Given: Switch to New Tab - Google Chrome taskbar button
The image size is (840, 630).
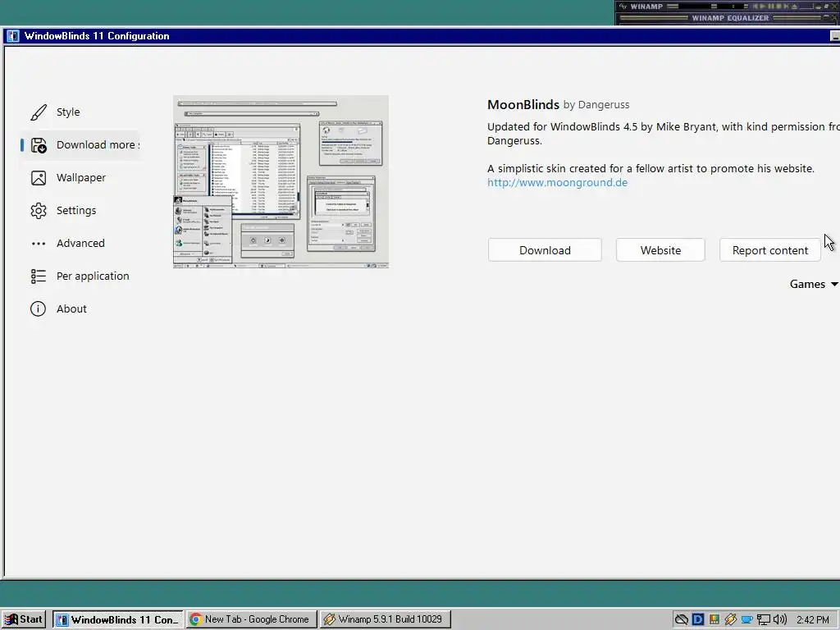Looking at the screenshot, I should click(252, 620).
